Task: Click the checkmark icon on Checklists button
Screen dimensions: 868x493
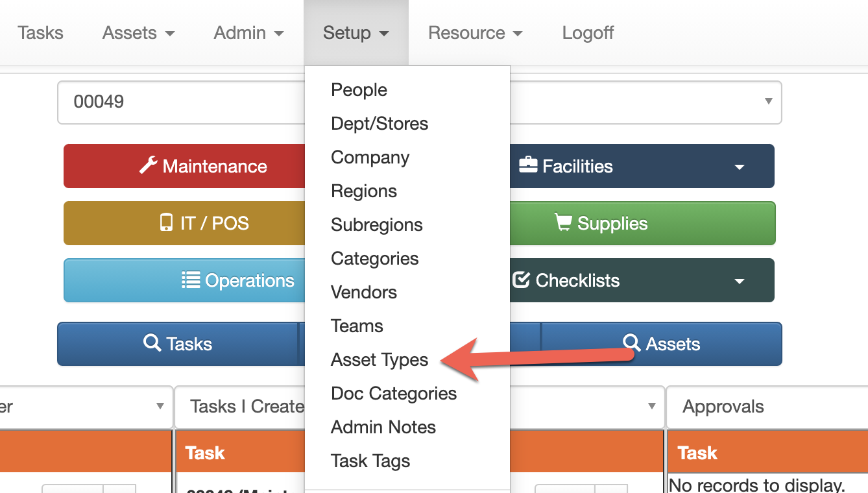Action: tap(521, 280)
